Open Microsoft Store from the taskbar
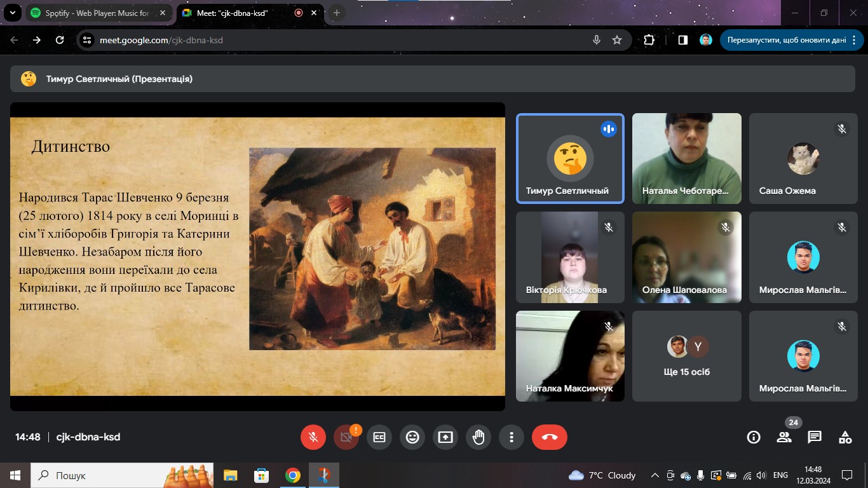Screen dimensions: 868x488 point(261,475)
